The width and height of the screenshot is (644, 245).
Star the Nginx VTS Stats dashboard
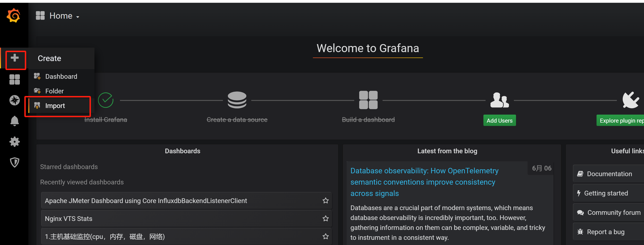[x=325, y=219]
